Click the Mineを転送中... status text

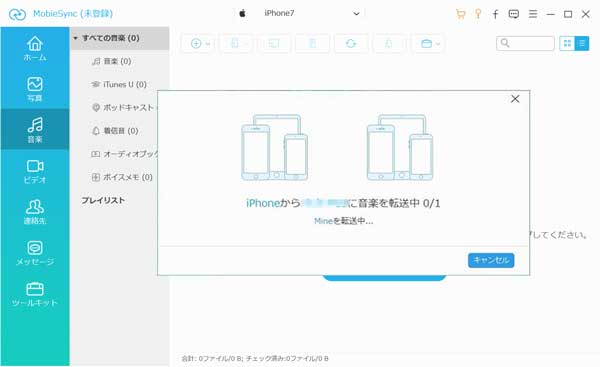point(343,221)
